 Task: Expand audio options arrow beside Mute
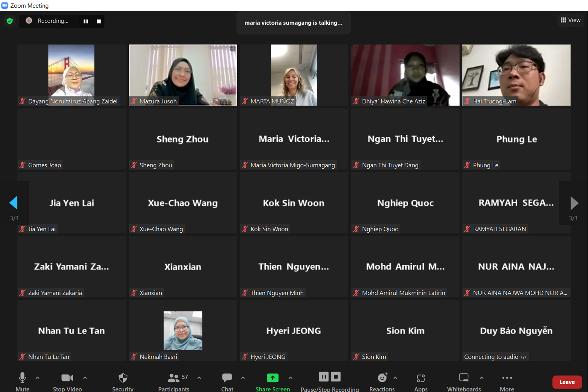point(37,378)
